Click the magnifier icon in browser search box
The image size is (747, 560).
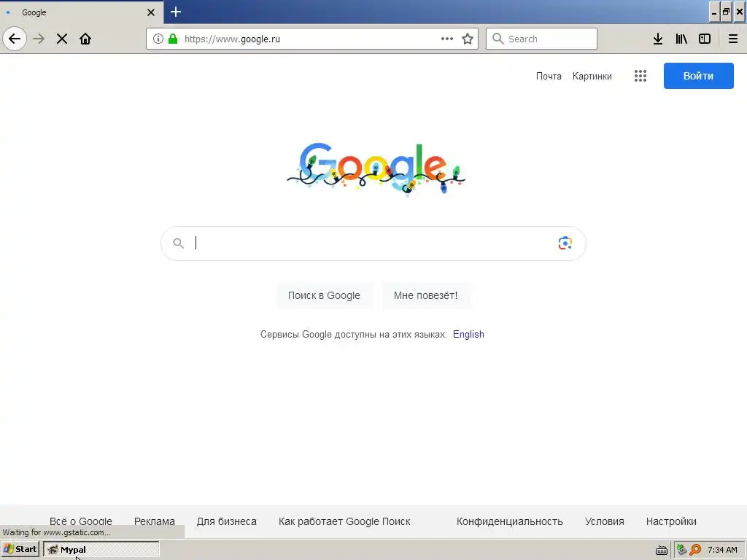498,39
